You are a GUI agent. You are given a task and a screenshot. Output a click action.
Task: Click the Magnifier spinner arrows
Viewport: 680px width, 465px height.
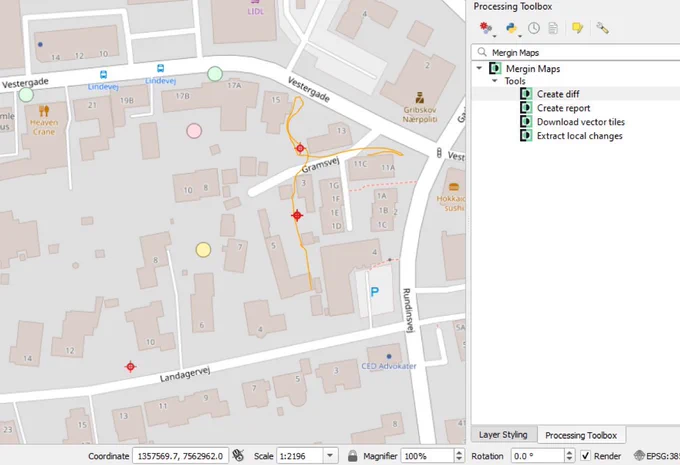pos(459,456)
